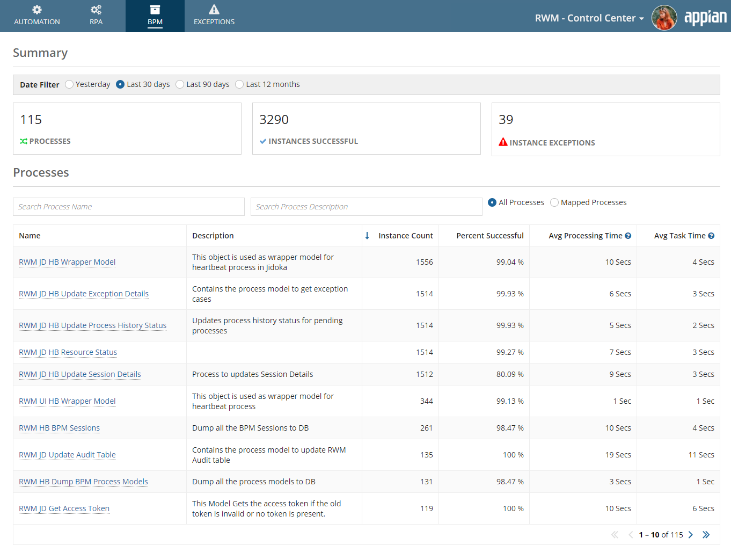The image size is (731, 560).
Task: Open RWM JD Update Audit Table link
Action: pyautogui.click(x=67, y=455)
